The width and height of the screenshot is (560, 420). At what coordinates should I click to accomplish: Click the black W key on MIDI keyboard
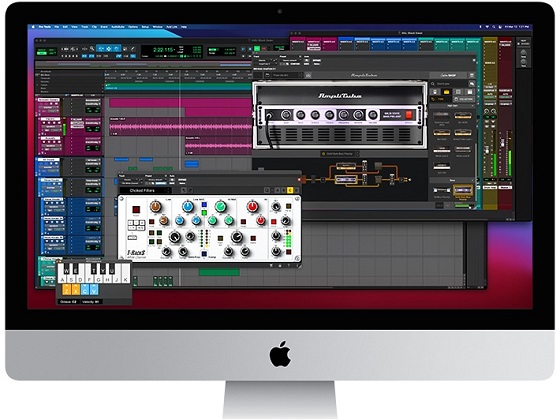(x=67, y=270)
